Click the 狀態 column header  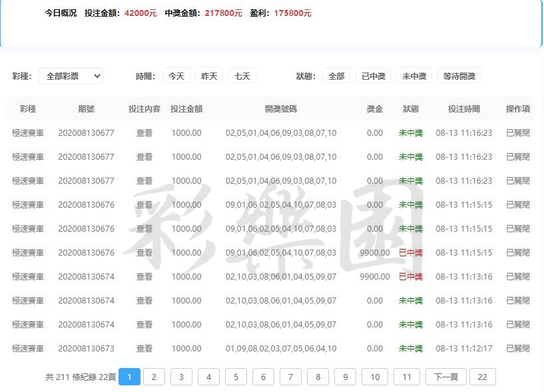[x=410, y=109]
